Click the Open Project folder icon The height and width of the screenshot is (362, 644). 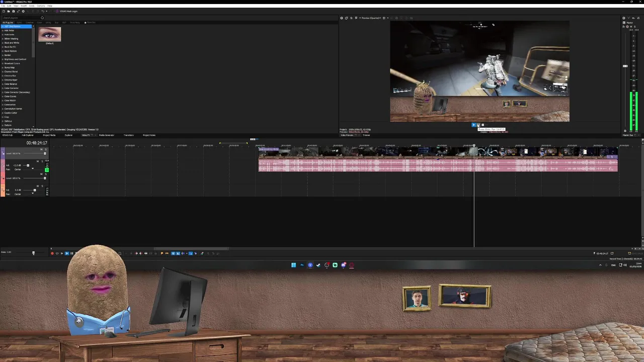tap(9, 11)
